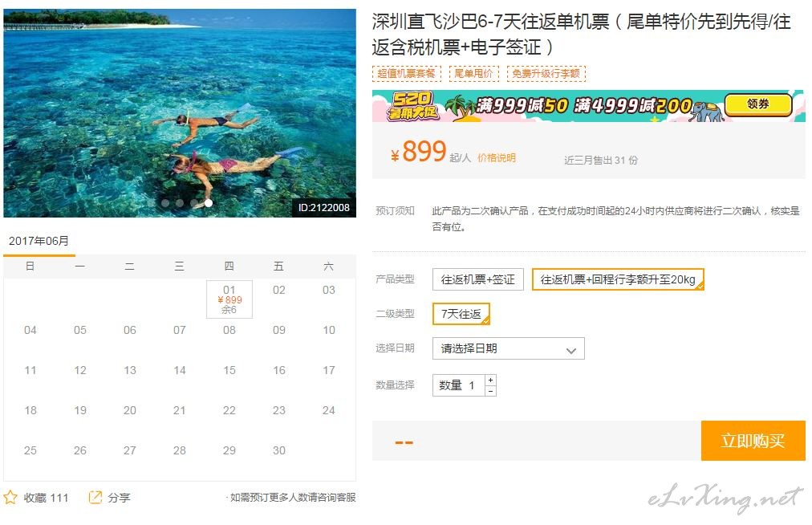Viewport: 812px width, 525px height.
Task: Click the 收藏 111 favorites label
Action: click(46, 498)
